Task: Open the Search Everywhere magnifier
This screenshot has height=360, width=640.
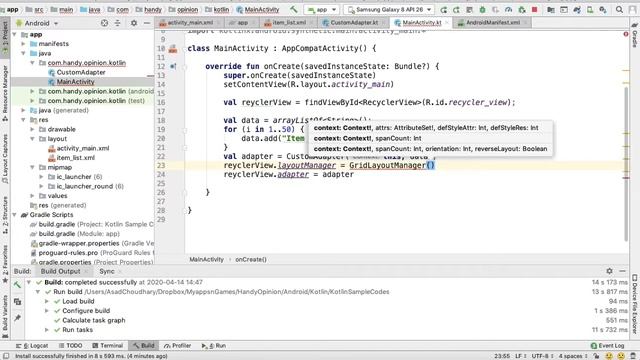Action: [619, 9]
